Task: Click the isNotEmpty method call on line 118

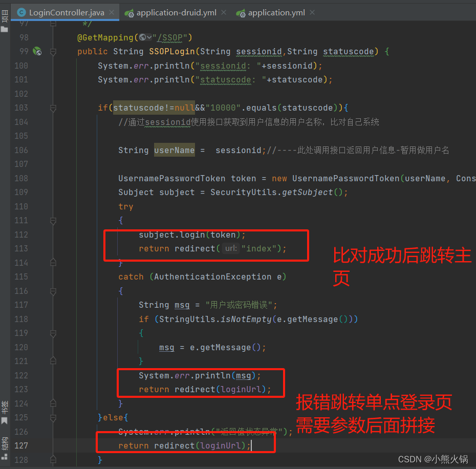Action: [x=246, y=319]
